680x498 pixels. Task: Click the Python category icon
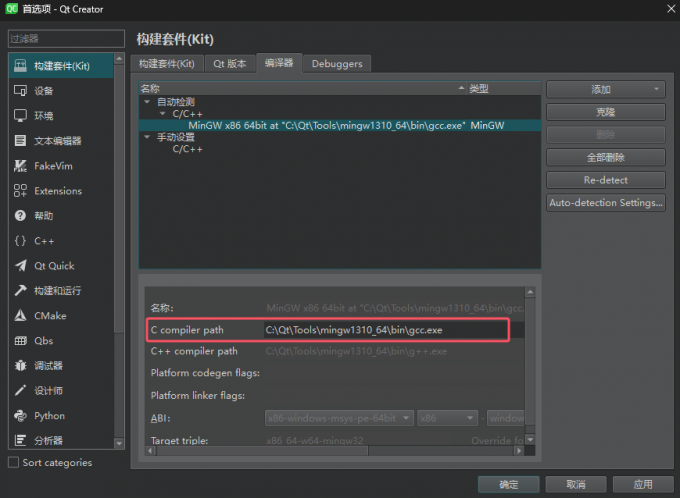[x=20, y=416]
